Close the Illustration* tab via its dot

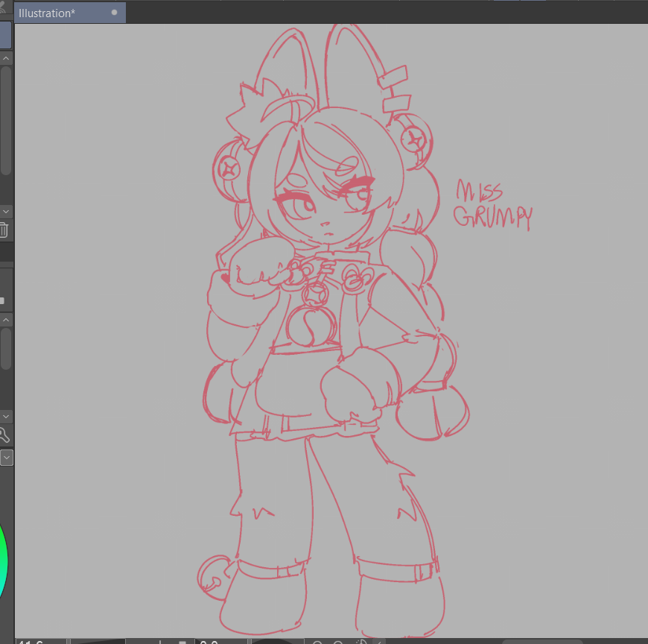click(x=115, y=13)
